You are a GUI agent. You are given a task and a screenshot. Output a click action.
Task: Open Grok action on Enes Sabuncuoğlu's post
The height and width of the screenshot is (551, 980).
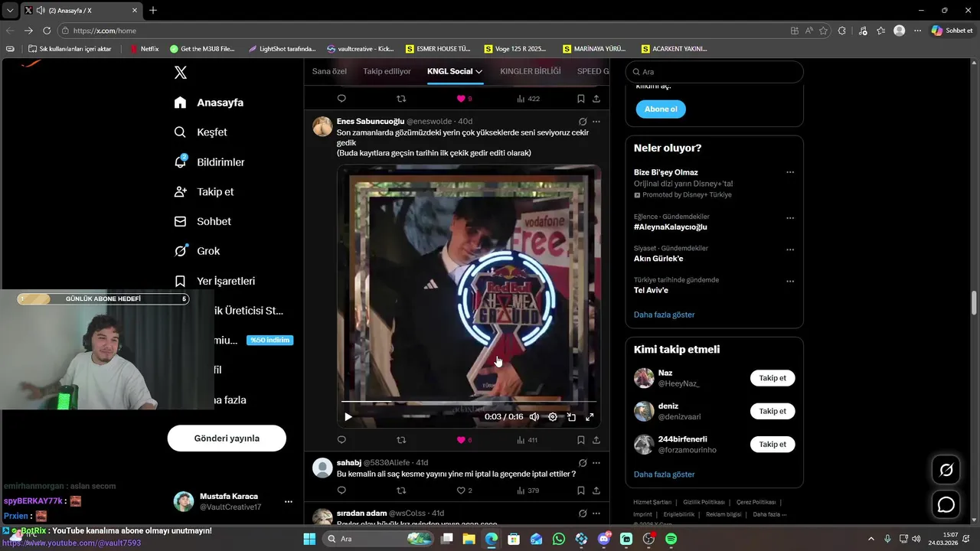[x=583, y=122]
